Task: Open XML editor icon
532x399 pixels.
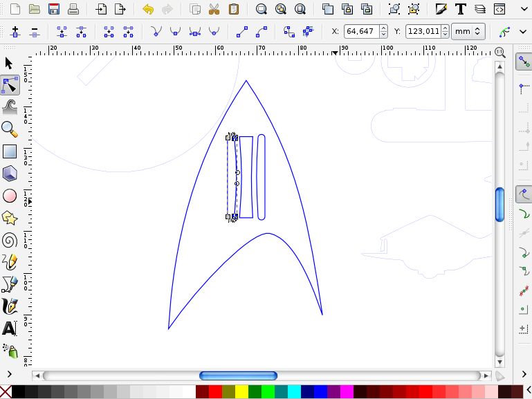Action: click(x=499, y=9)
